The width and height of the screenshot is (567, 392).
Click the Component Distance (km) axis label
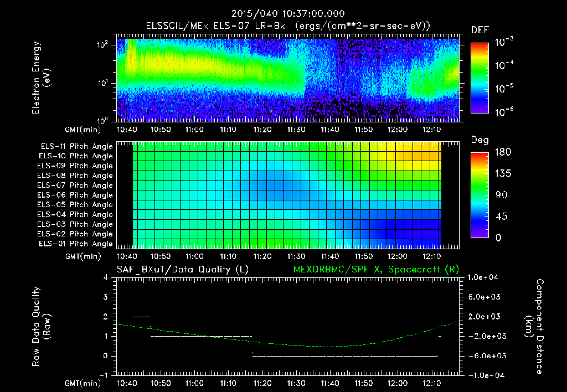point(534,326)
